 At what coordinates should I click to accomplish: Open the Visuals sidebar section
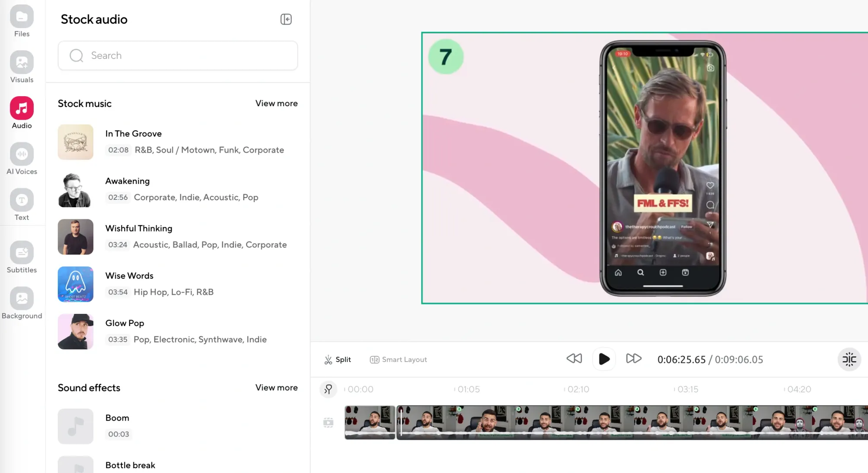[x=22, y=67]
